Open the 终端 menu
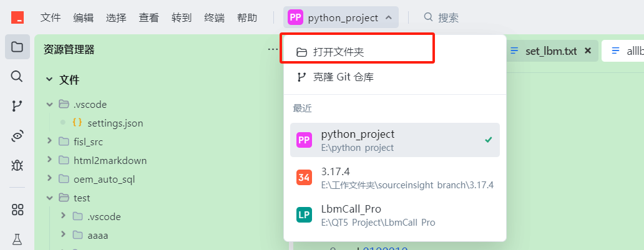644x250 pixels. [214, 17]
